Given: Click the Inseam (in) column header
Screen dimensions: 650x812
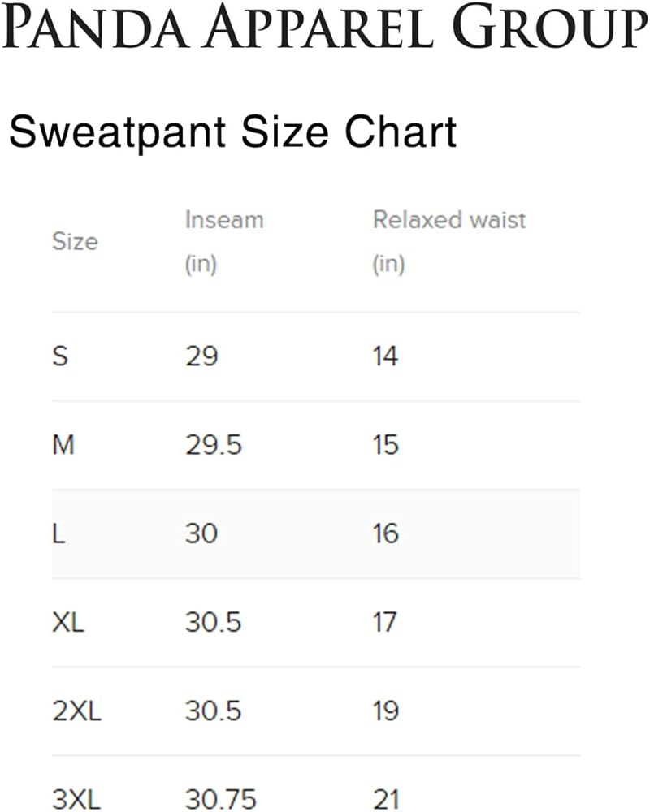Looking at the screenshot, I should [x=224, y=242].
